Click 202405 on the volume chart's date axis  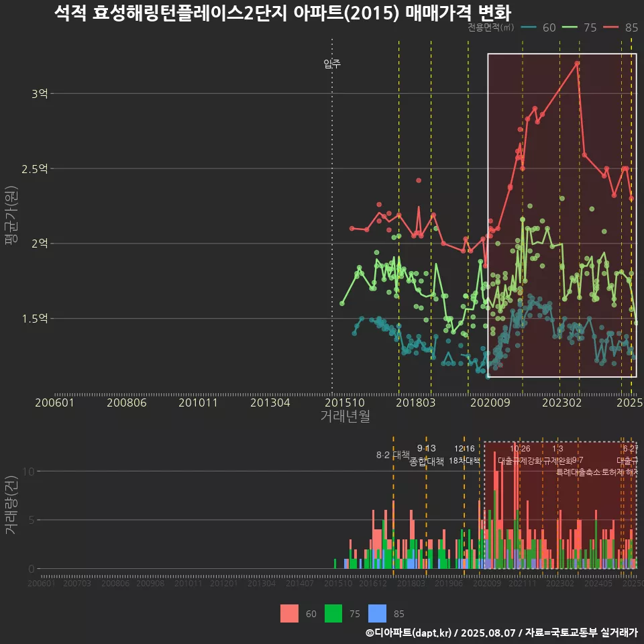click(x=598, y=583)
